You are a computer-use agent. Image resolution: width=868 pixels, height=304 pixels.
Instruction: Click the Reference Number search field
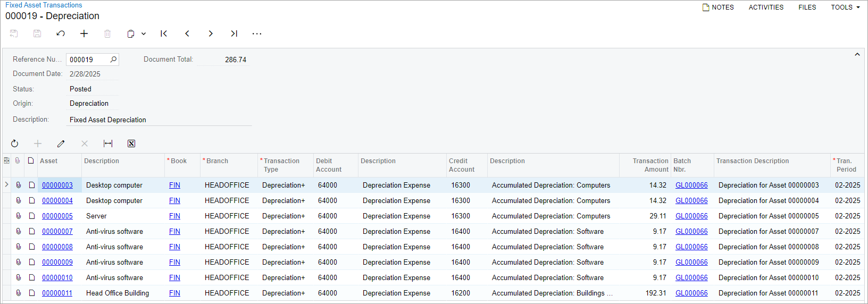click(88, 60)
